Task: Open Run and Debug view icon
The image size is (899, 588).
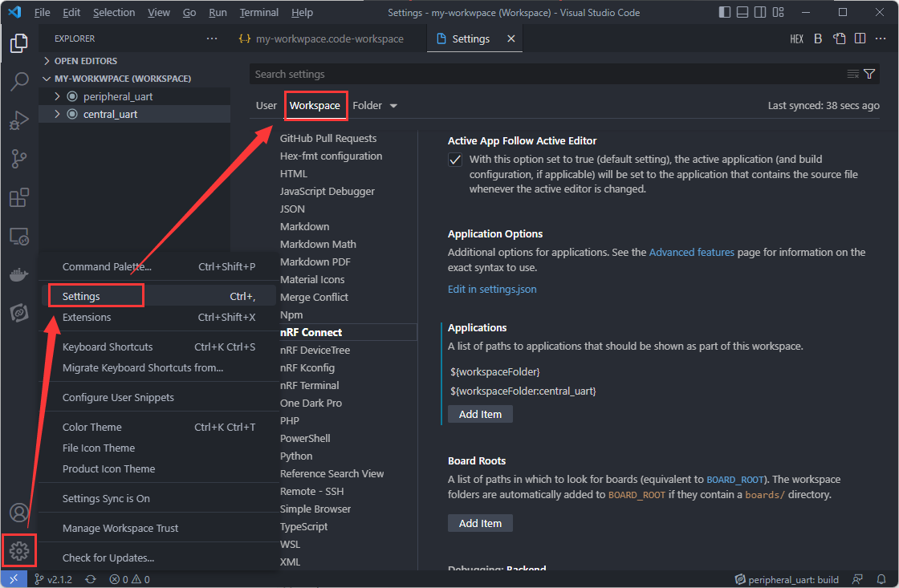Action: pos(19,120)
